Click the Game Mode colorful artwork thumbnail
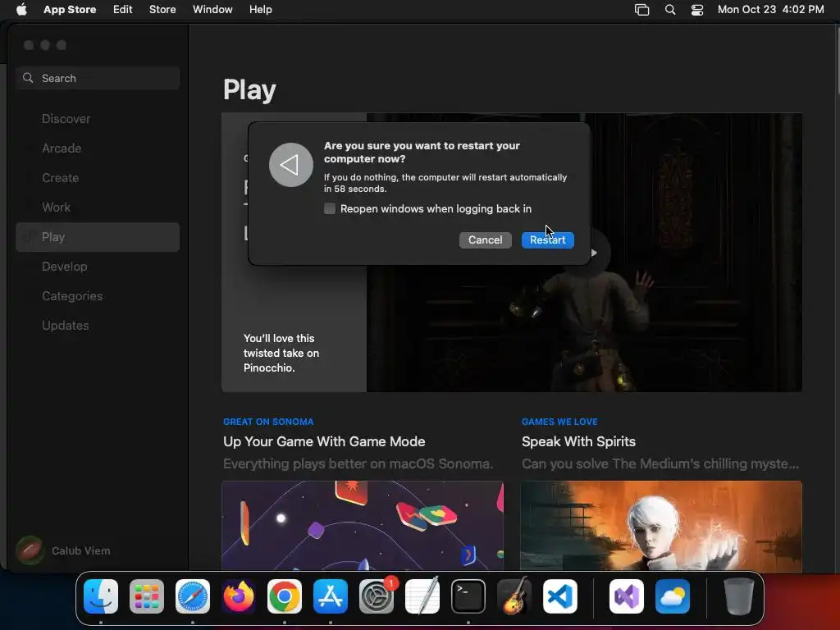 pos(363,525)
